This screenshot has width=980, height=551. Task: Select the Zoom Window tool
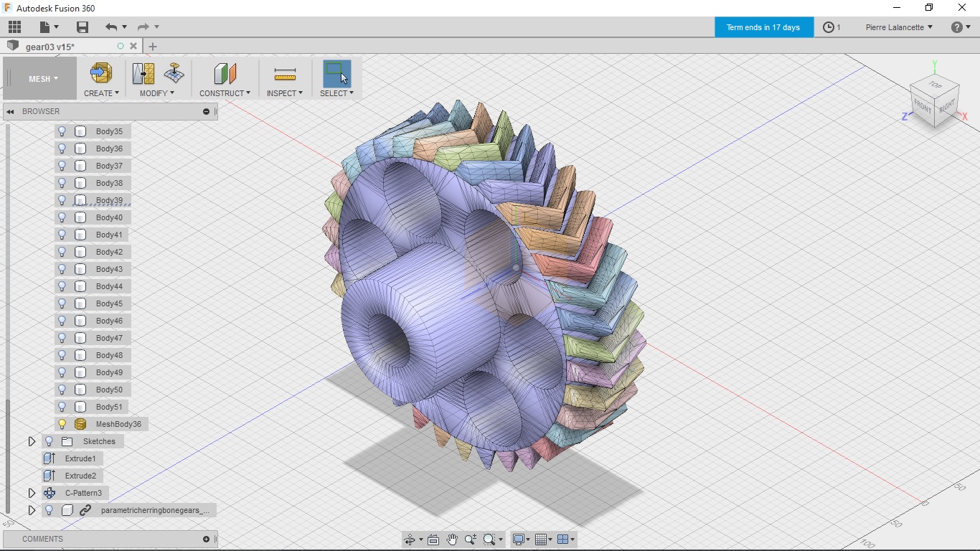(489, 540)
